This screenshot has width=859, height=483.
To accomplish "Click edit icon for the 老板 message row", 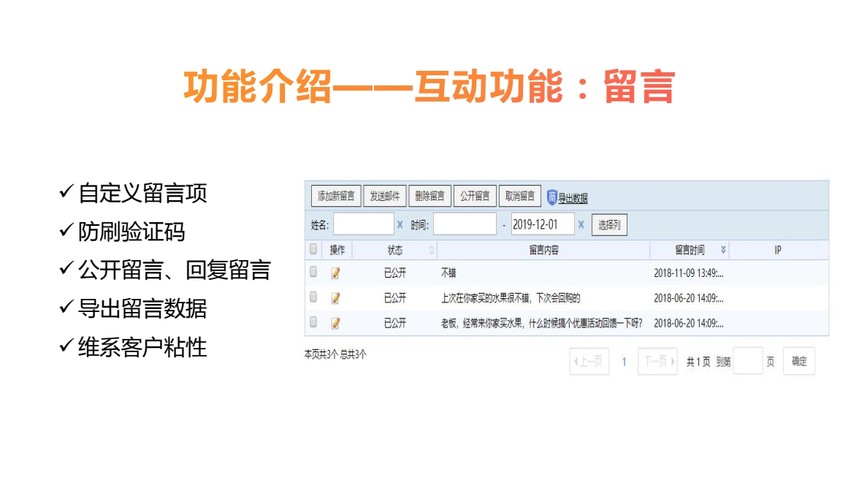I will pyautogui.click(x=336, y=323).
